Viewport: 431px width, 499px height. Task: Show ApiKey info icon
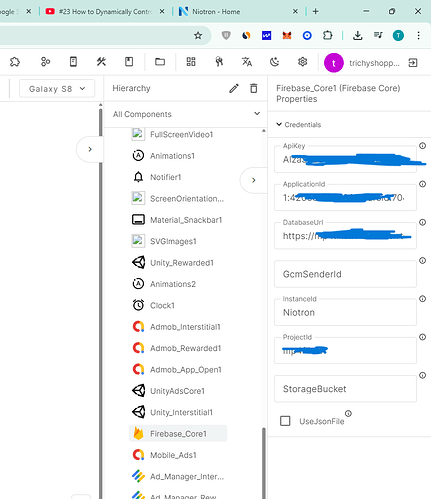click(x=422, y=146)
